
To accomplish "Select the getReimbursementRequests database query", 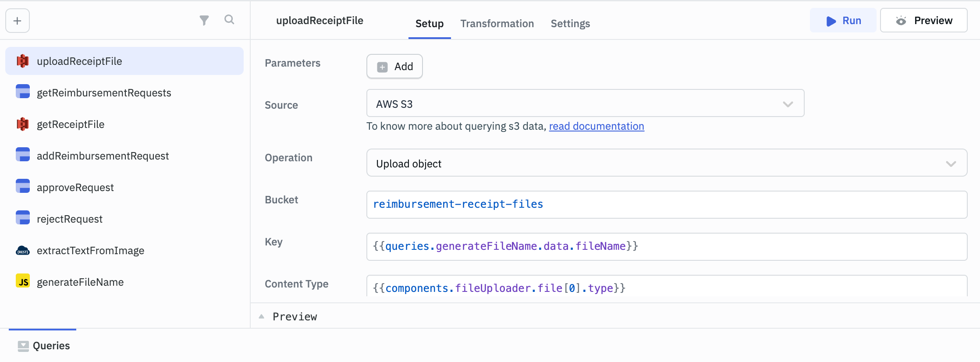I will [103, 93].
